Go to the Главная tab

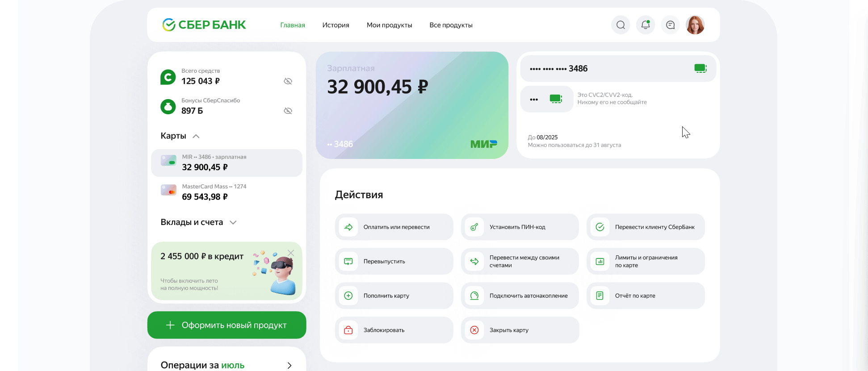tap(293, 25)
